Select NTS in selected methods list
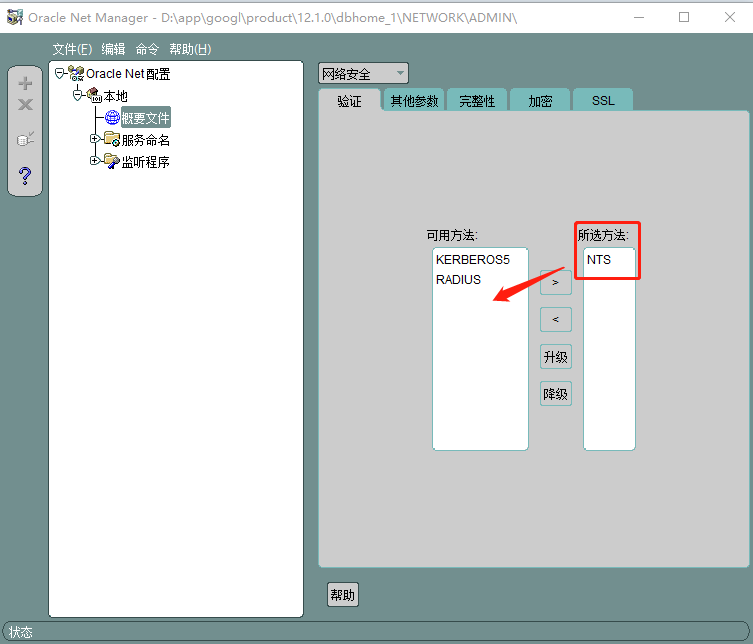Screen dimensions: 753x644 (x=598, y=260)
